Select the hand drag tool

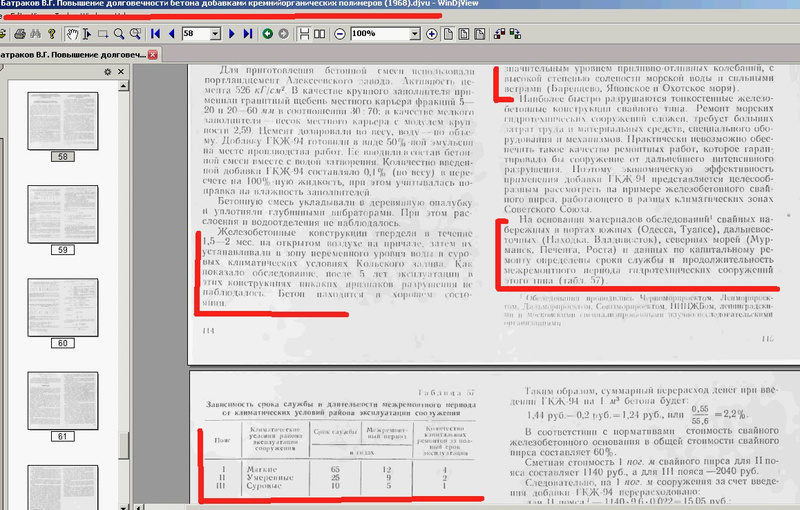click(x=72, y=34)
